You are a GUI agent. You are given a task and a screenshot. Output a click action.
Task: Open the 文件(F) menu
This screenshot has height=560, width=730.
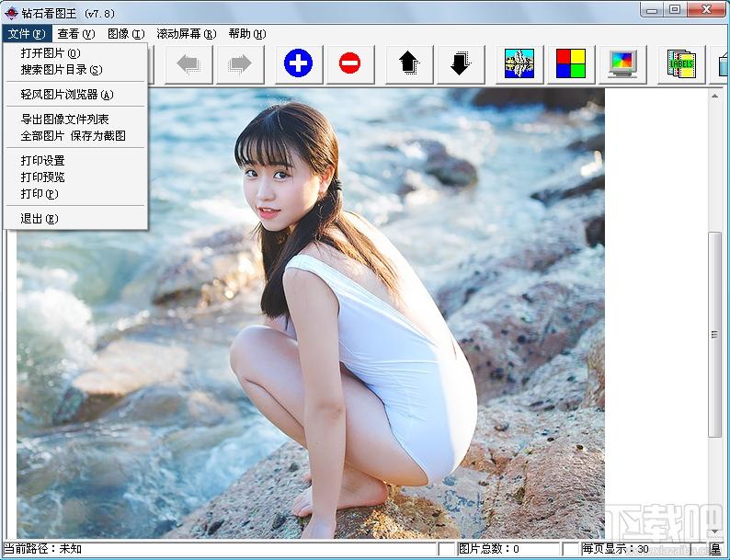tap(27, 34)
